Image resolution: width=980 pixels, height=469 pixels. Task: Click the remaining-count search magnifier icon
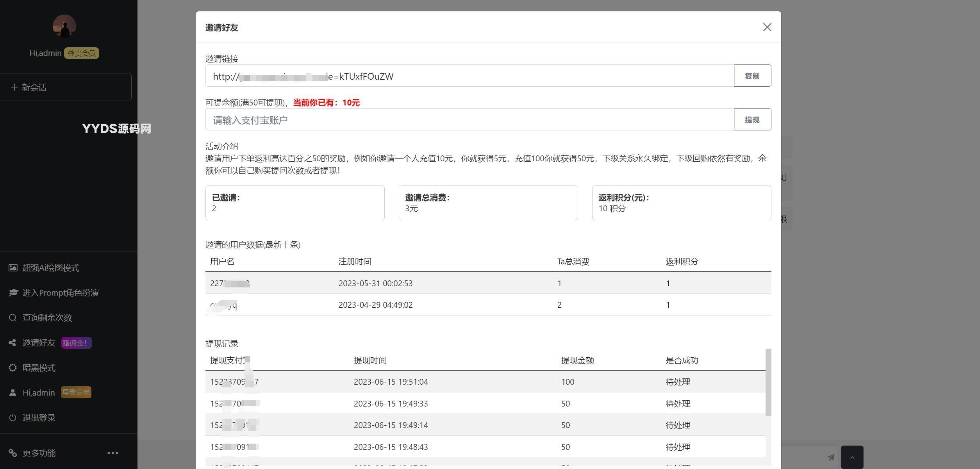click(x=12, y=317)
